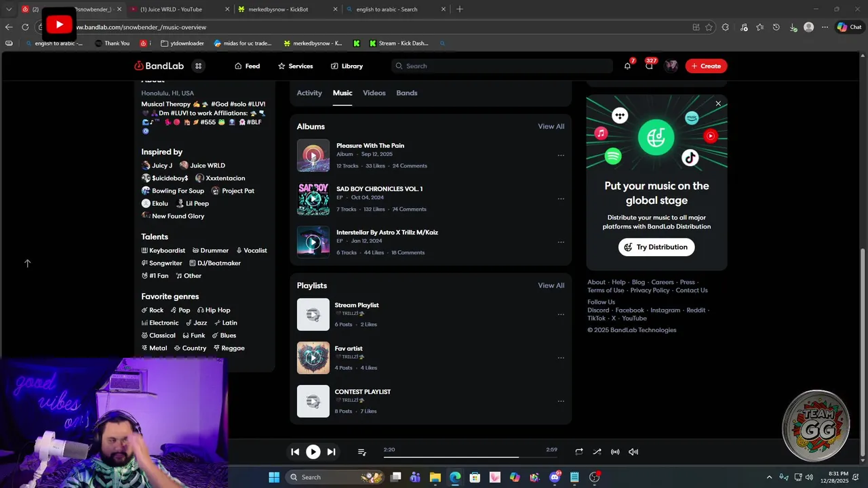Viewport: 868px width, 488px height.
Task: Click Try Distribution button
Action: [656, 247]
